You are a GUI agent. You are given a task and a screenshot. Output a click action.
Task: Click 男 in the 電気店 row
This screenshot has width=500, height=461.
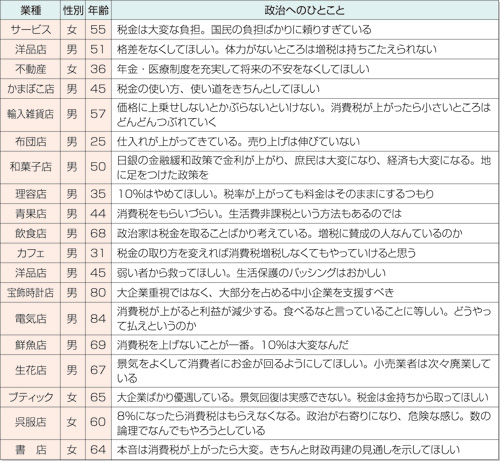[x=72, y=319]
